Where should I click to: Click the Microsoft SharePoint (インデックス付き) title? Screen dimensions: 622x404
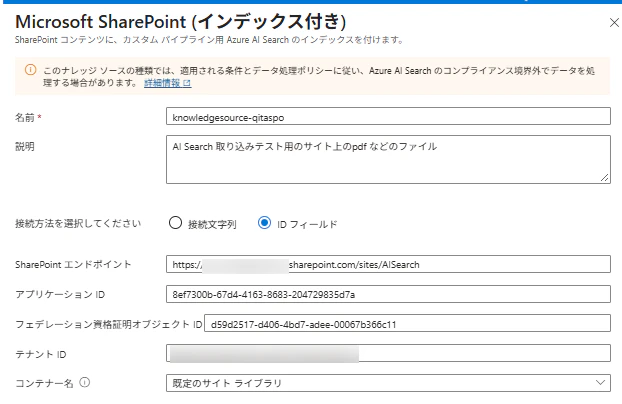tap(180, 22)
